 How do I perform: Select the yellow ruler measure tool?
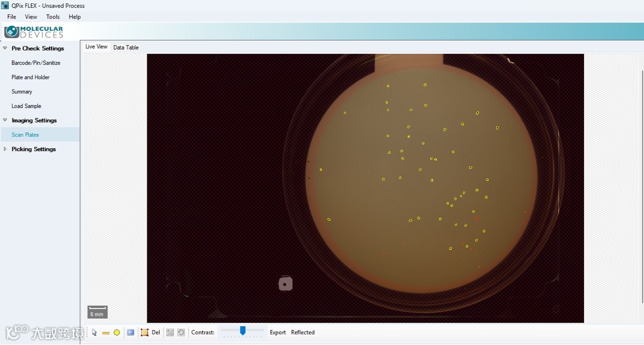pos(106,333)
